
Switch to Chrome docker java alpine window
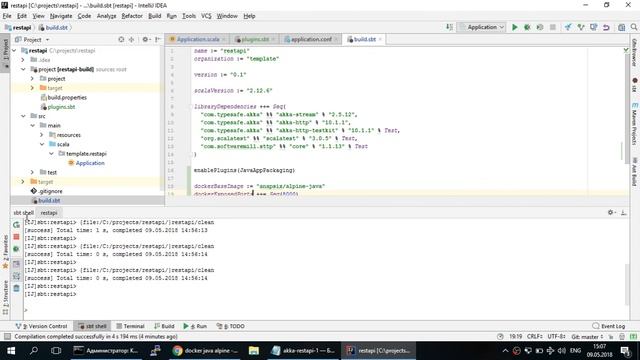(205, 351)
